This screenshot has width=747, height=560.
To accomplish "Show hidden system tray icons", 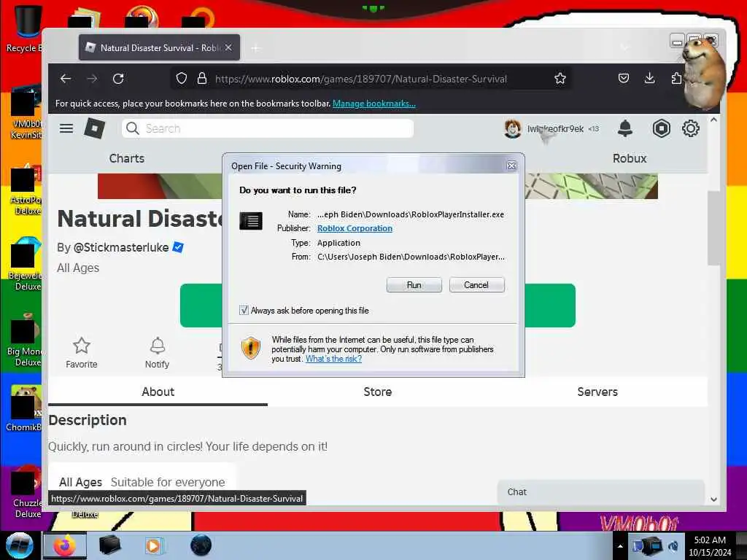I will (x=620, y=546).
